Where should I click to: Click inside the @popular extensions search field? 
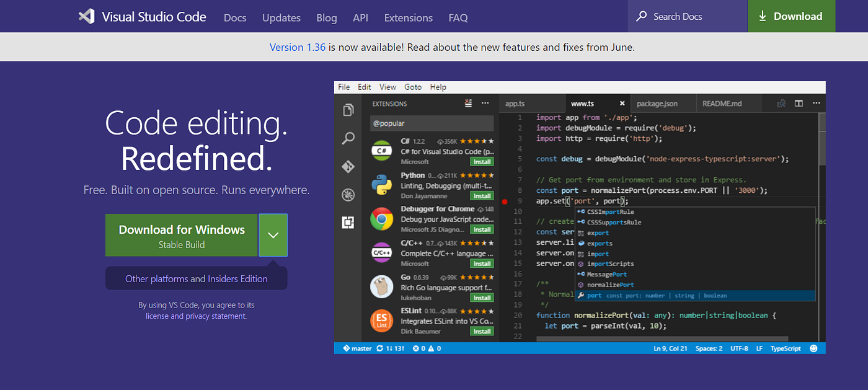(x=431, y=123)
